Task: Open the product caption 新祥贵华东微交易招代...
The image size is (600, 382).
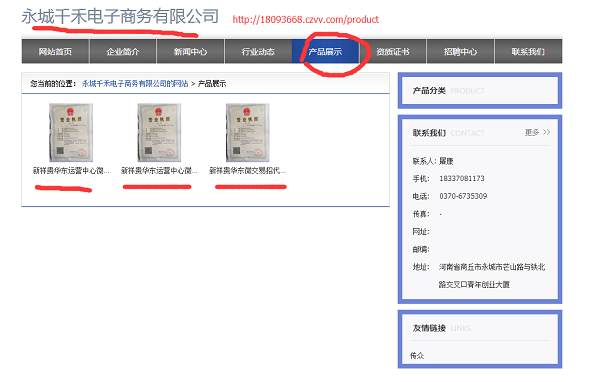Action: pos(247,170)
